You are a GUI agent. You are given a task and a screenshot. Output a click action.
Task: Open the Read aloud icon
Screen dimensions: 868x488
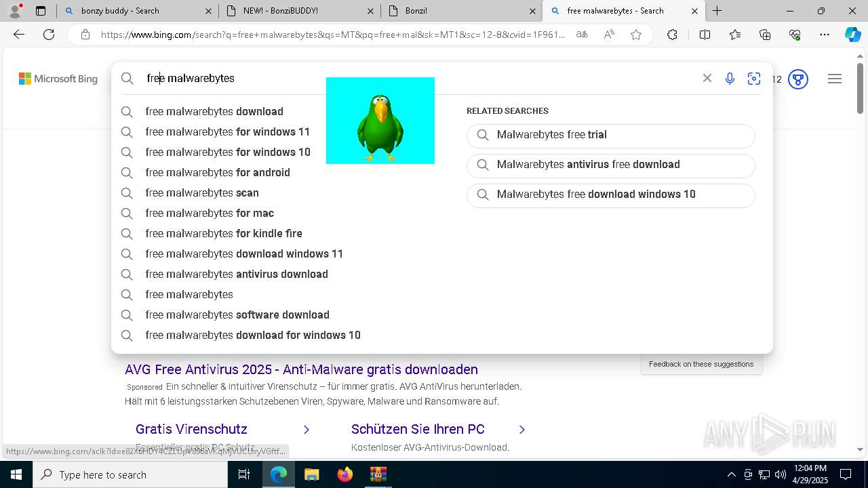click(609, 35)
